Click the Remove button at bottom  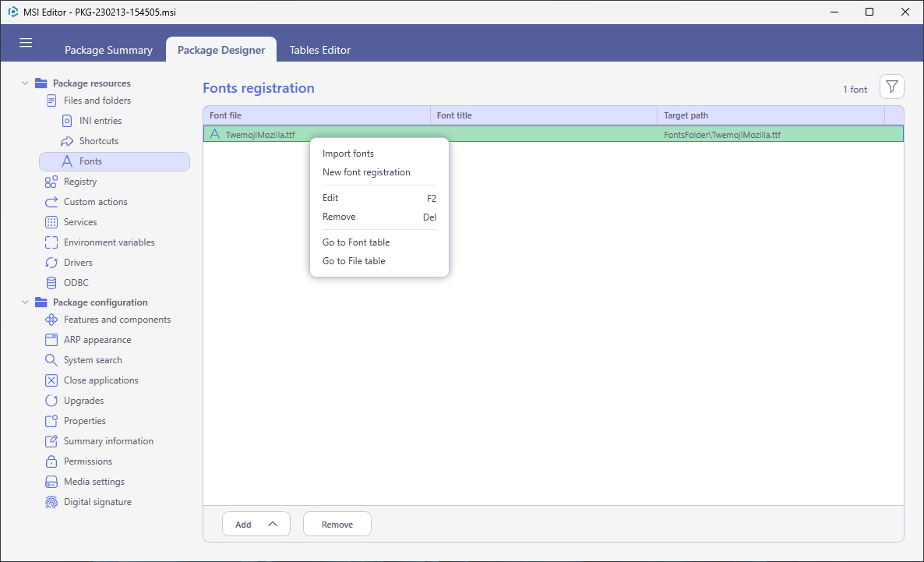pos(337,525)
